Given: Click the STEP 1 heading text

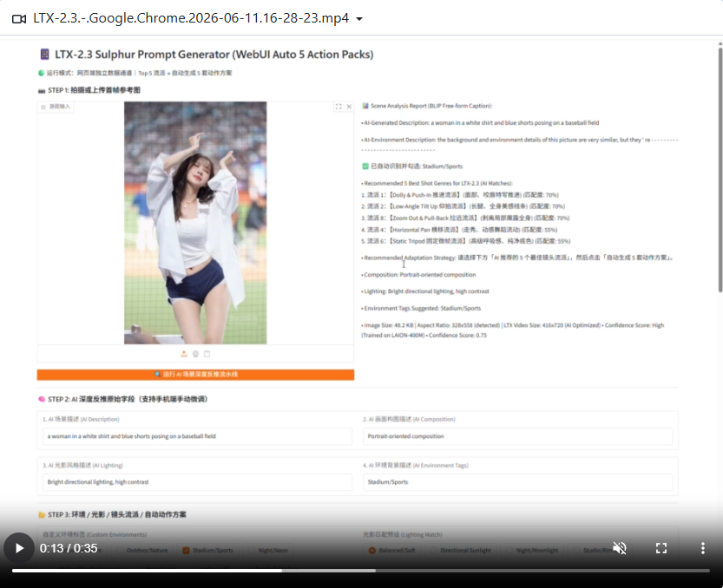Looking at the screenshot, I should click(x=94, y=90).
